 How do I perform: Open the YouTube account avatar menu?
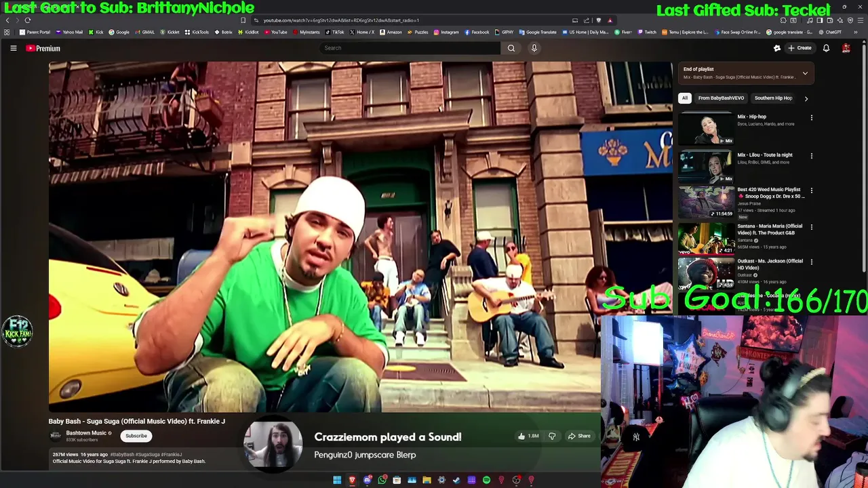(x=846, y=48)
